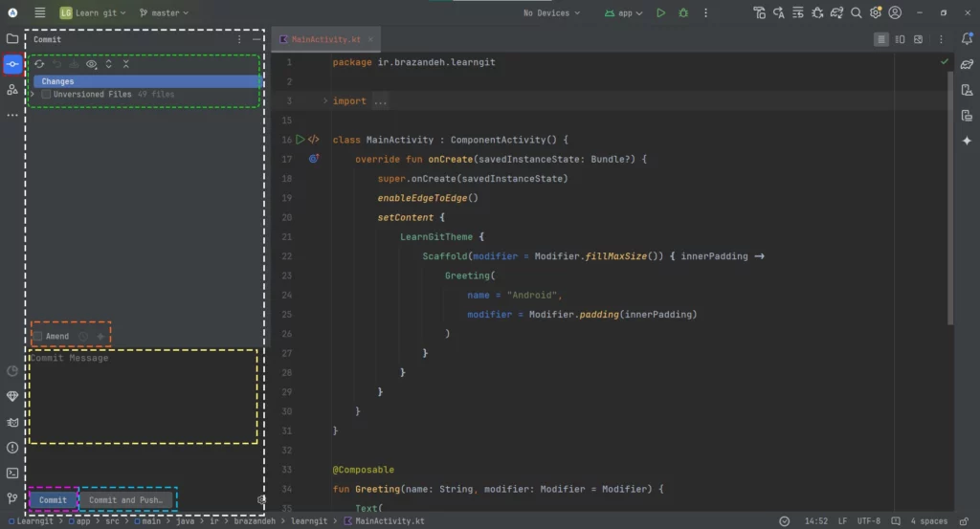
Task: Open Running Devices in right sidebar
Action: [967, 116]
